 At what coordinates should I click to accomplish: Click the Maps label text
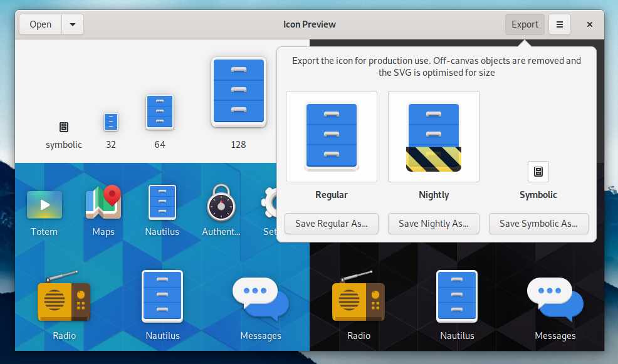(x=103, y=232)
